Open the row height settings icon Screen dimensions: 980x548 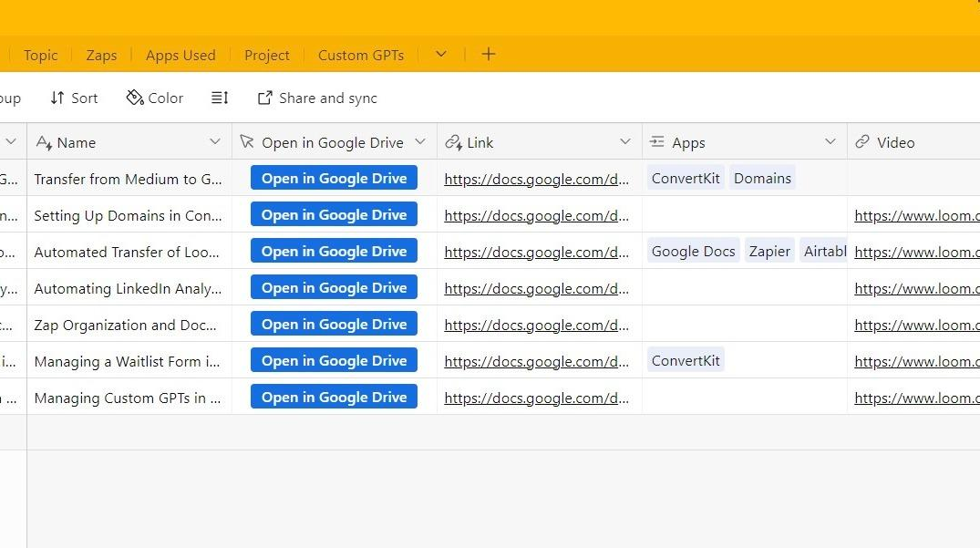(219, 98)
